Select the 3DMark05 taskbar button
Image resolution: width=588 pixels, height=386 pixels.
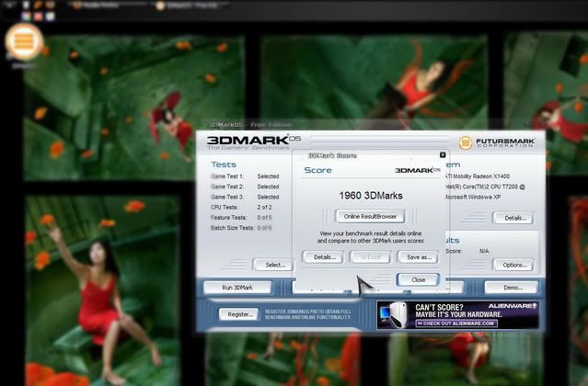point(192,6)
